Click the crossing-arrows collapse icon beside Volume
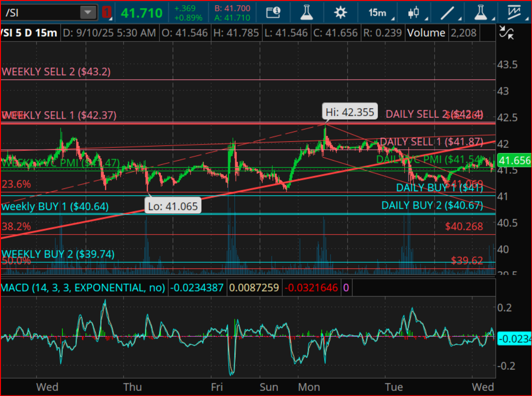This screenshot has height=396, width=532. [x=506, y=33]
